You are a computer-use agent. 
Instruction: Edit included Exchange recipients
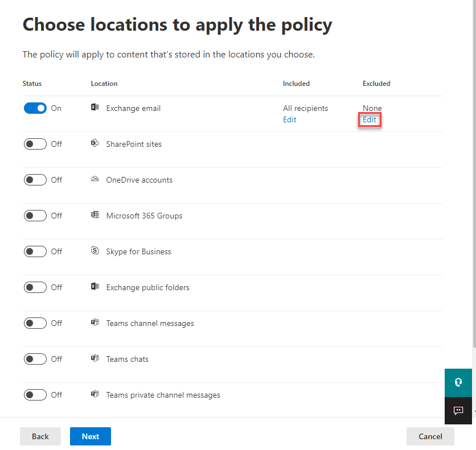pyautogui.click(x=290, y=120)
